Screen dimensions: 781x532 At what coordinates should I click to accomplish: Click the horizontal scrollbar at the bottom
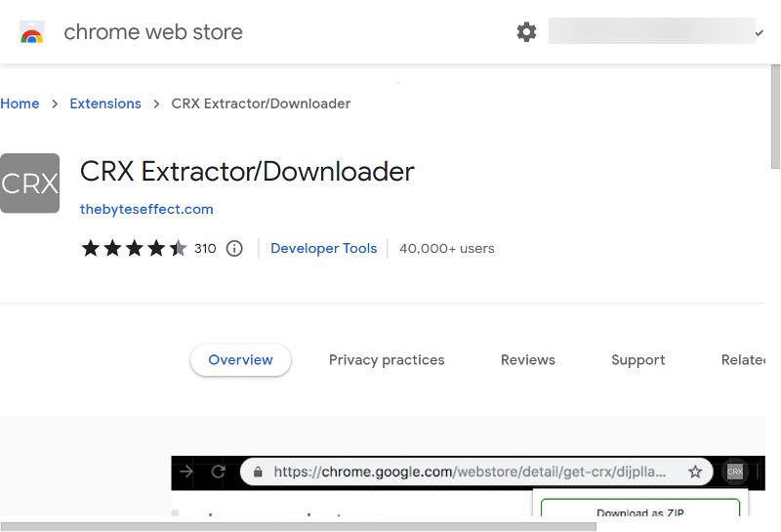tap(298, 527)
